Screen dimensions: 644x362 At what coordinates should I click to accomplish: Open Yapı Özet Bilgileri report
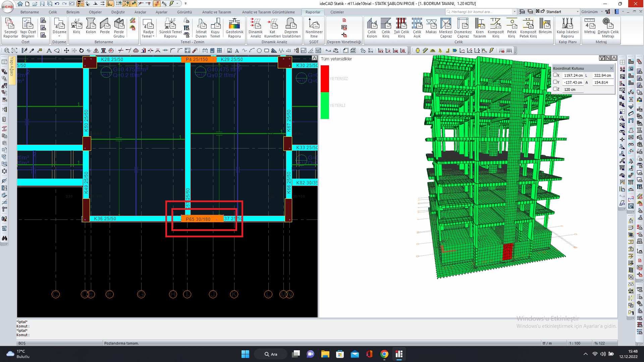tap(28, 28)
